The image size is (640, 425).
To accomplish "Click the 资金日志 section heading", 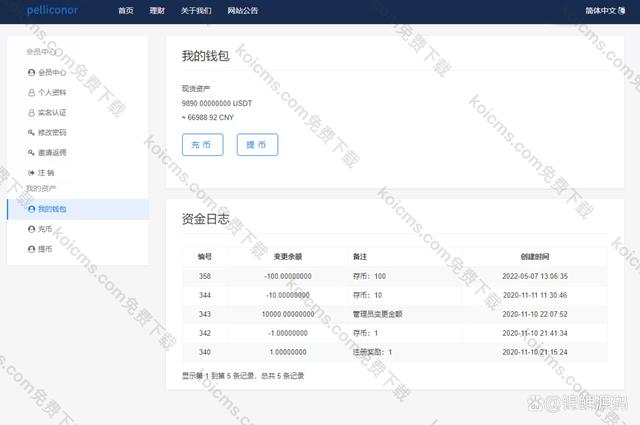I will 206,219.
